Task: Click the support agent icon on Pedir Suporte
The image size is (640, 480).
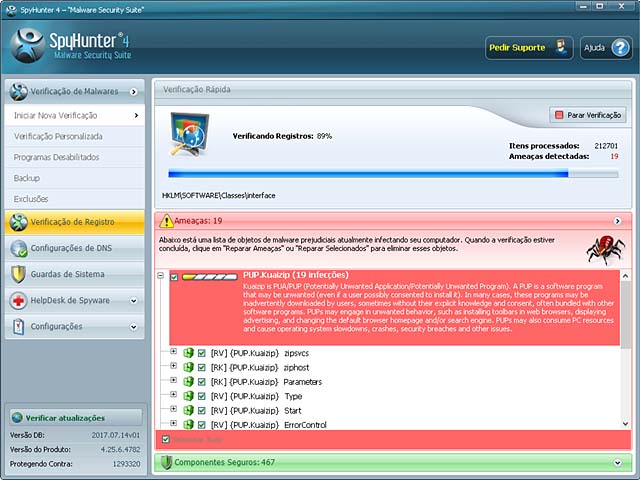Action: (562, 48)
